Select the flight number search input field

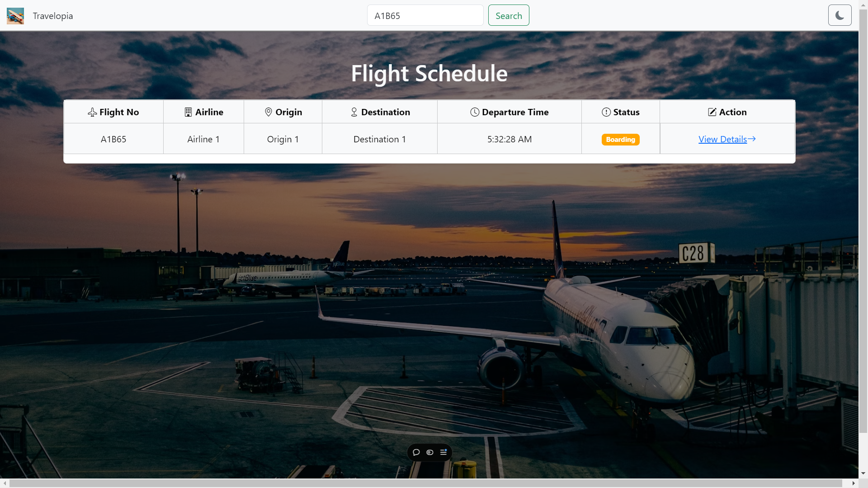(425, 15)
